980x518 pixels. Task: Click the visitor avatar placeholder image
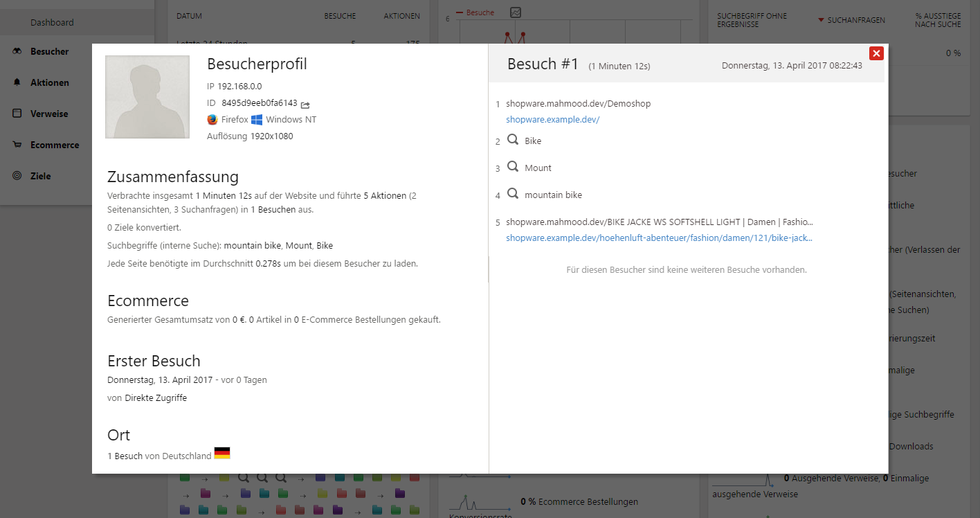pos(147,97)
